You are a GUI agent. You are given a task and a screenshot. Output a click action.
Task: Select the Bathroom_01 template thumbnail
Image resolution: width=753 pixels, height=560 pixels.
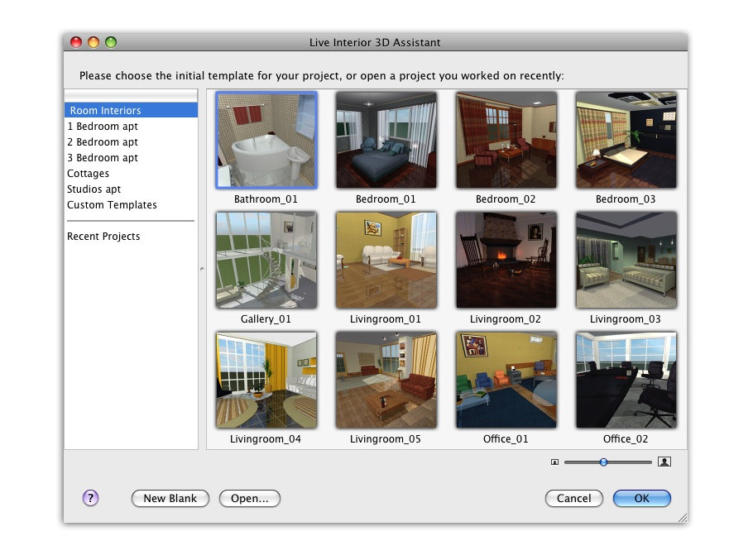coord(266,141)
